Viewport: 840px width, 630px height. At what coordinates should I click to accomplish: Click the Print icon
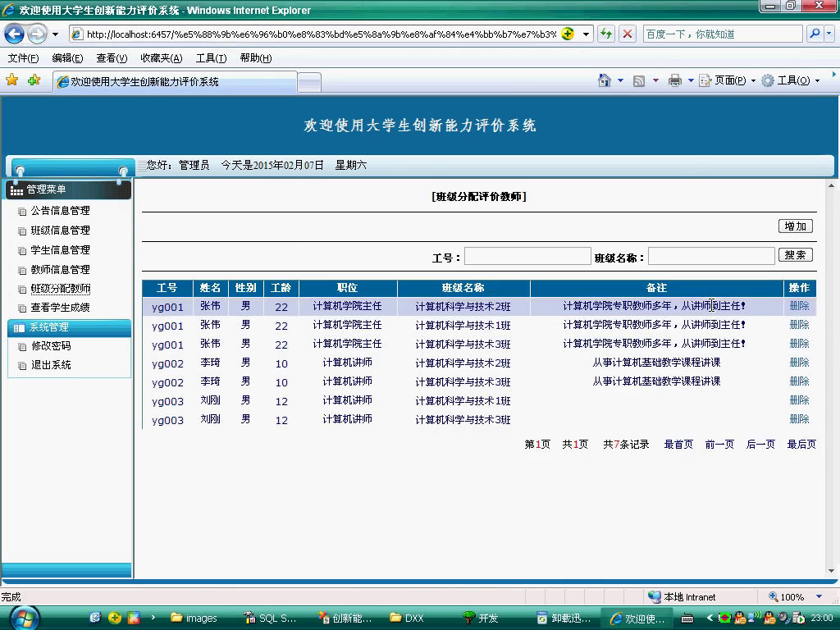(675, 81)
